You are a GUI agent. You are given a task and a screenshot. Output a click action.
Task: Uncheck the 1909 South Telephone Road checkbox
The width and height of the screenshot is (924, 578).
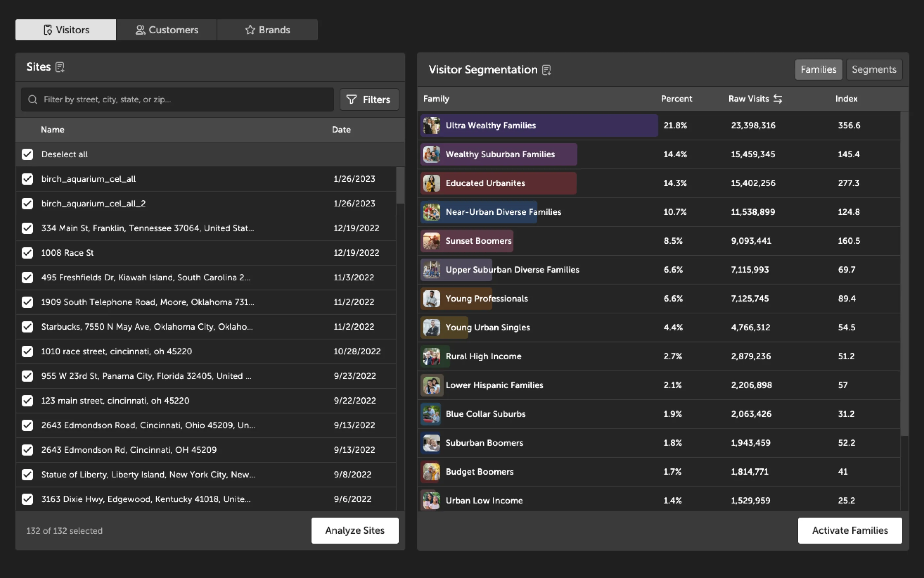[x=27, y=302]
